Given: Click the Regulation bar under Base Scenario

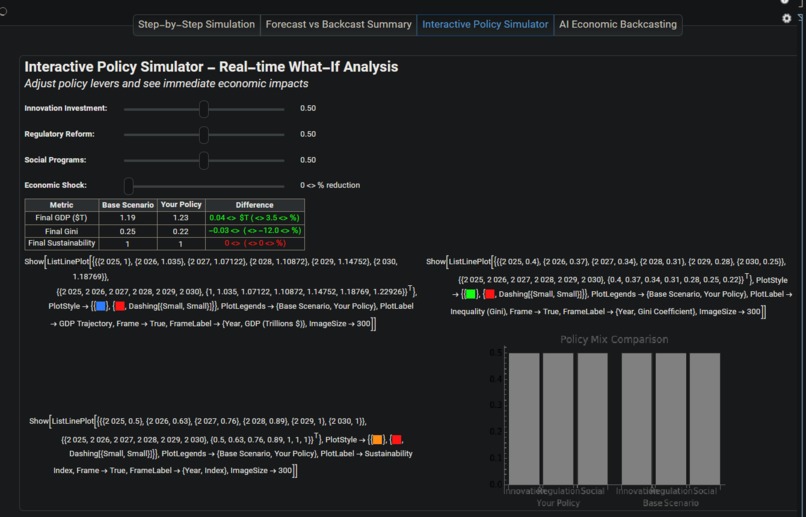Looking at the screenshot, I should (671, 418).
